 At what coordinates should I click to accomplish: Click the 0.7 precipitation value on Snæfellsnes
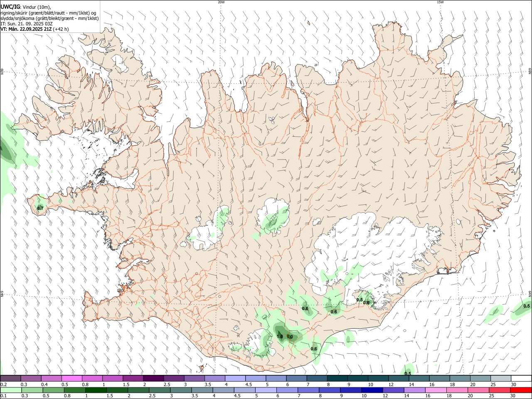pos(40,208)
